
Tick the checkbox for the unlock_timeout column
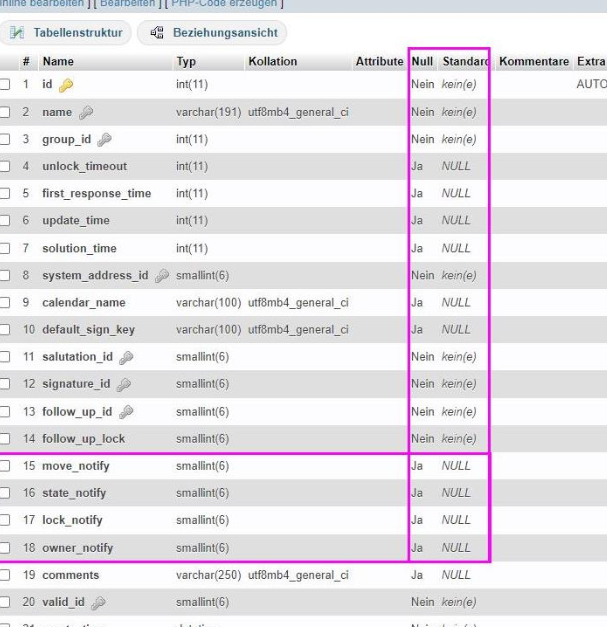pyautogui.click(x=7, y=166)
